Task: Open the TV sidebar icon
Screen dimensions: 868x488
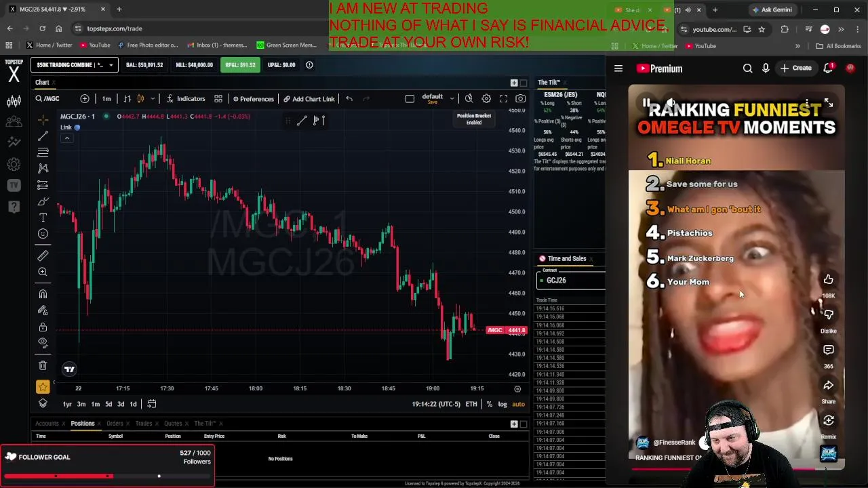Action: click(x=14, y=185)
